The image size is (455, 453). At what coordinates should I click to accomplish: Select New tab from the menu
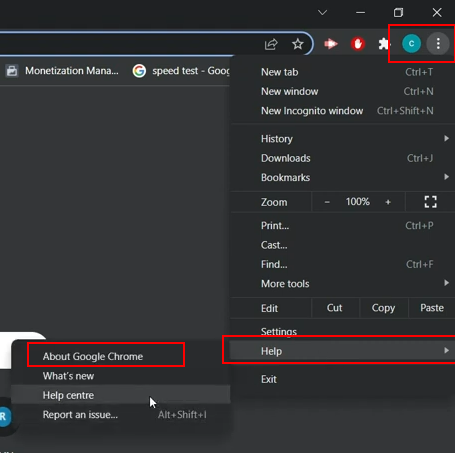(x=343, y=72)
